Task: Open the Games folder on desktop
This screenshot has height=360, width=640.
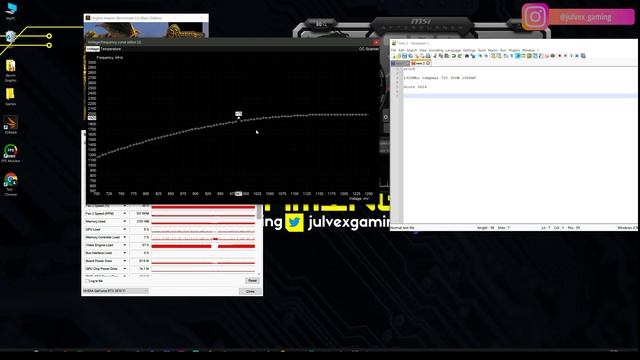Action: 11,97
